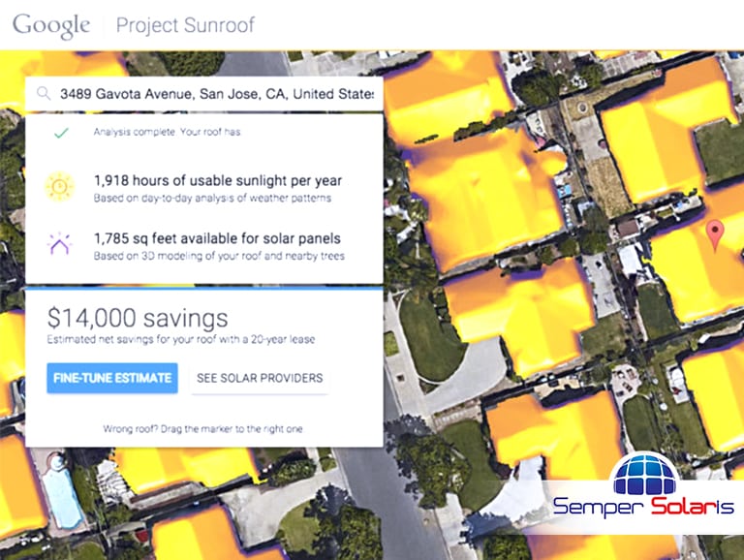Click the Fine-Tune Estimate button
Image resolution: width=744 pixels, height=560 pixels.
tap(112, 378)
